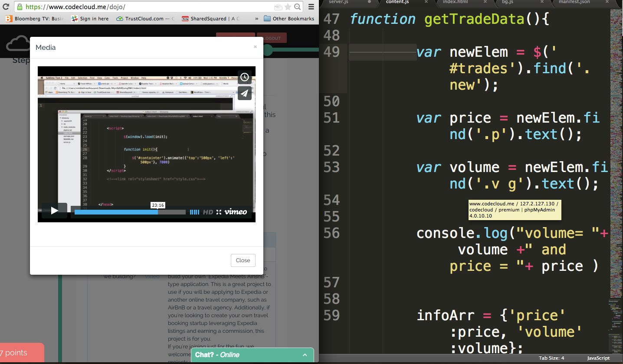Image resolution: width=623 pixels, height=364 pixels.
Task: Reload the page in Chrome
Action: pos(5,7)
